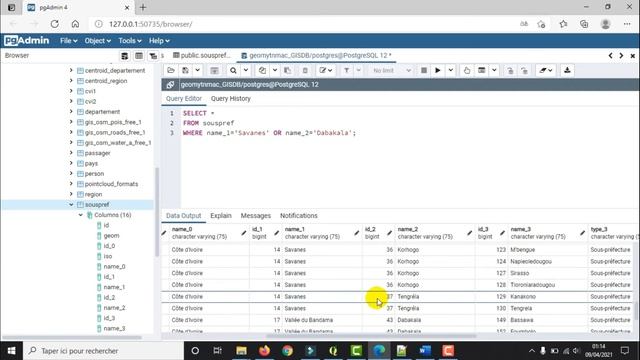Open the Object menu
Screen dimensions: 640x360
[x=98, y=41]
